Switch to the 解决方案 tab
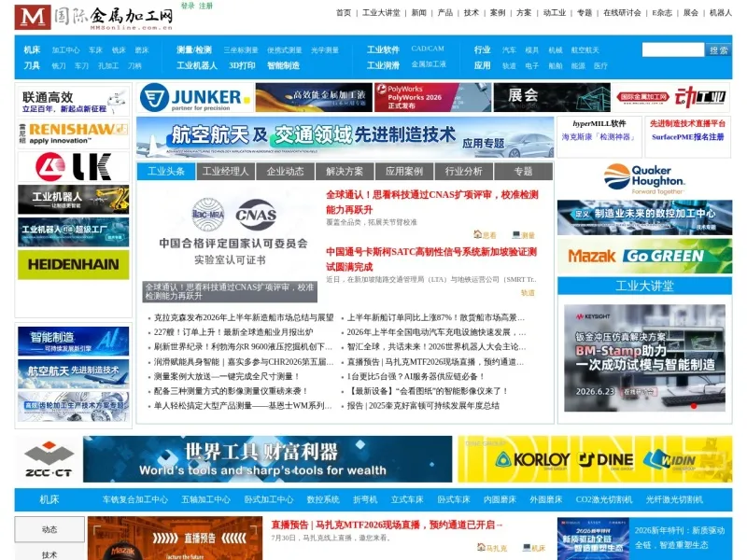 [x=345, y=172]
